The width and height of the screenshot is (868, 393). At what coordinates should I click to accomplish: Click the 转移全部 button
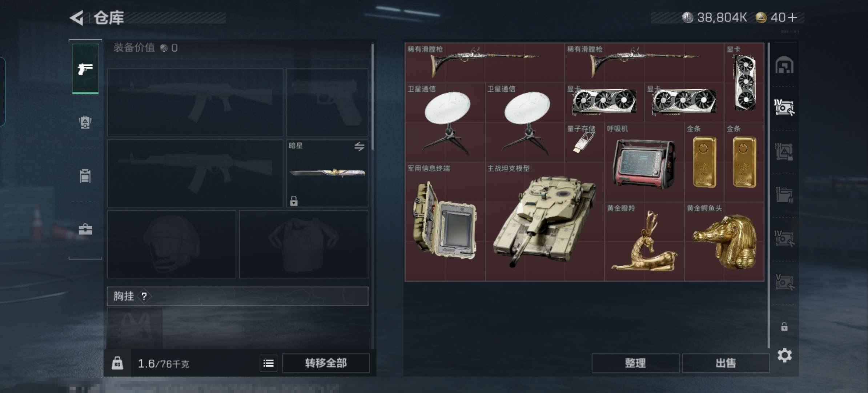coord(326,363)
